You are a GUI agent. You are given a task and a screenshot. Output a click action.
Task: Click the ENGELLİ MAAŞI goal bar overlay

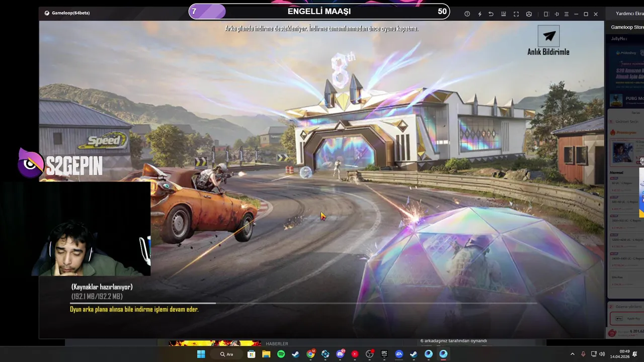pyautogui.click(x=319, y=11)
